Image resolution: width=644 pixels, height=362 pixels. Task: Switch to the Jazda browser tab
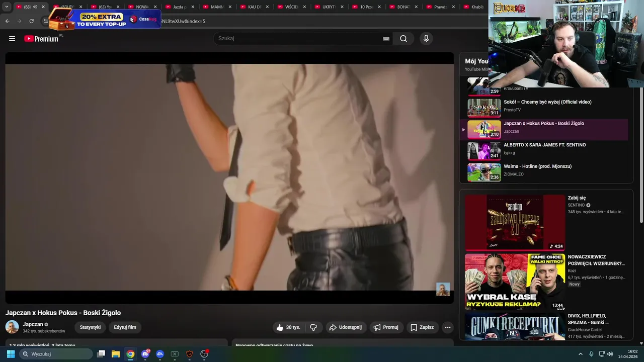[179, 7]
